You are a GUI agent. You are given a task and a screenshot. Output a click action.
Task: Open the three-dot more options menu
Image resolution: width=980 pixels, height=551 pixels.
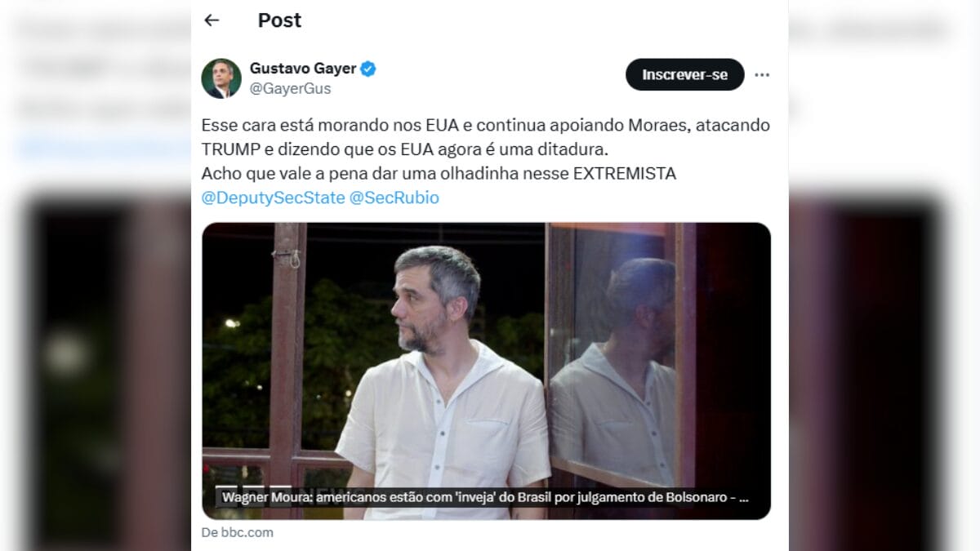(762, 75)
